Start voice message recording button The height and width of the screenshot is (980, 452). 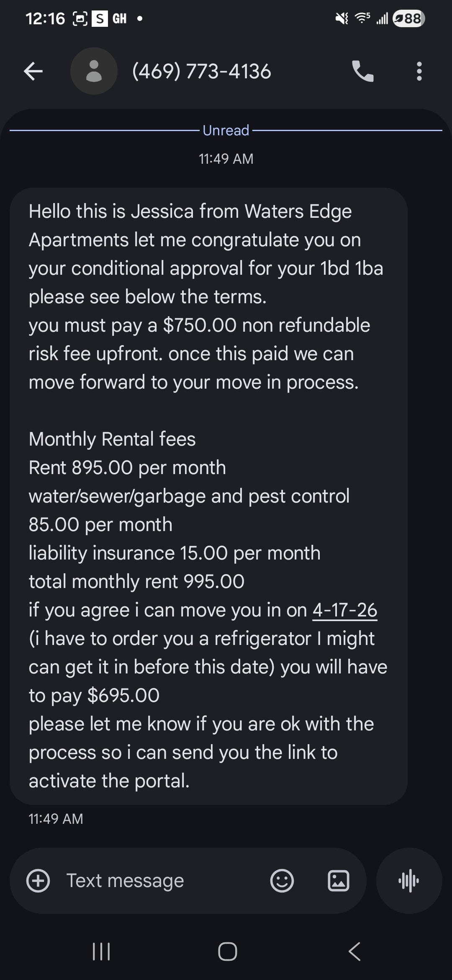[409, 880]
